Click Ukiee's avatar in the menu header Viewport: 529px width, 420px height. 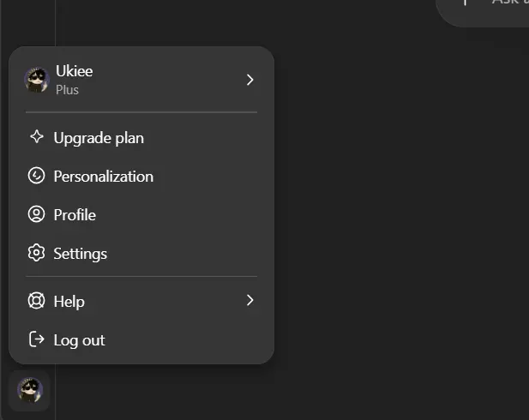click(37, 80)
